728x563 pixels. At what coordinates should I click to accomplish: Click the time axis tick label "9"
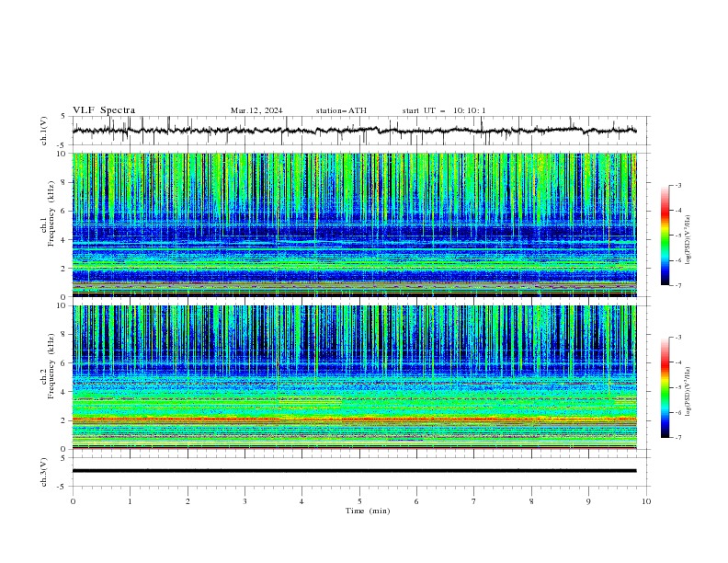[x=588, y=501]
